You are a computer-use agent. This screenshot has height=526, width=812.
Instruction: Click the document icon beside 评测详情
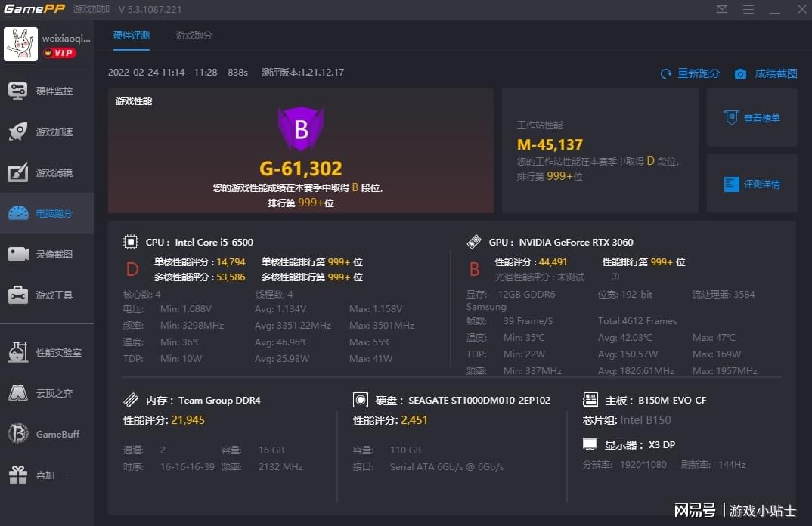(x=731, y=184)
